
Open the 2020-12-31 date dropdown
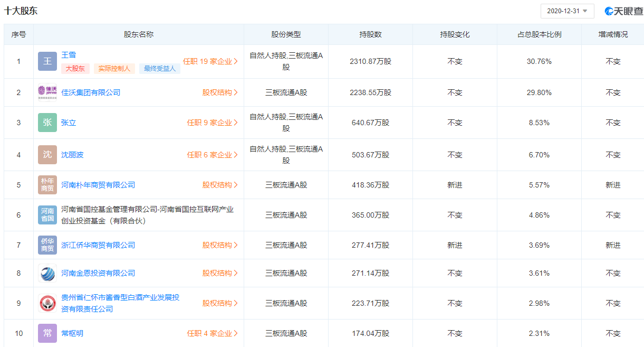567,11
